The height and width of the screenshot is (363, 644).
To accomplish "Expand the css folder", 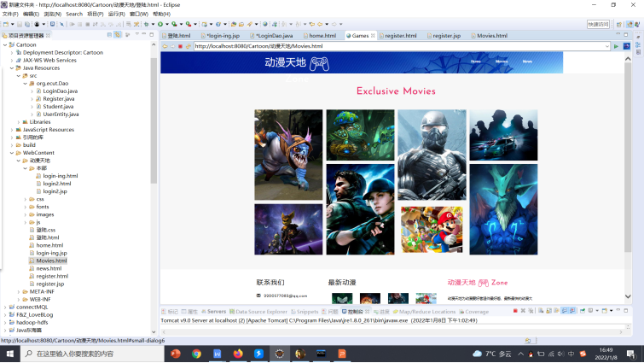I will [25, 199].
